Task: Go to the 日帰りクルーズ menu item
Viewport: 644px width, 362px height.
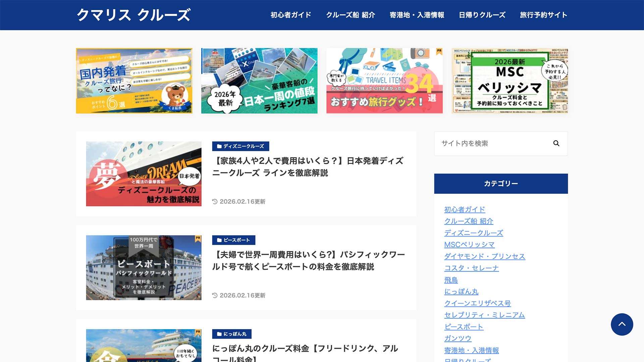Action: click(482, 15)
